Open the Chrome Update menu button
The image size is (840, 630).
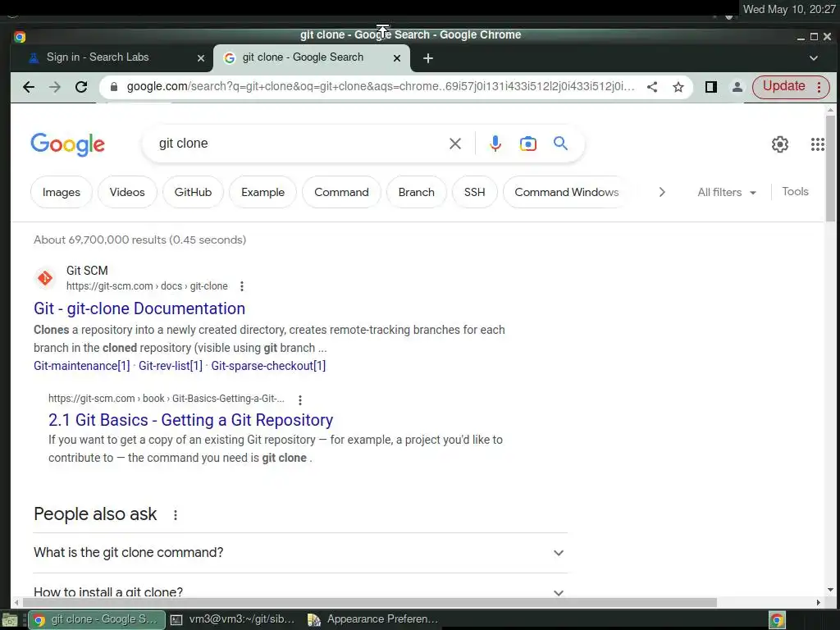click(791, 87)
